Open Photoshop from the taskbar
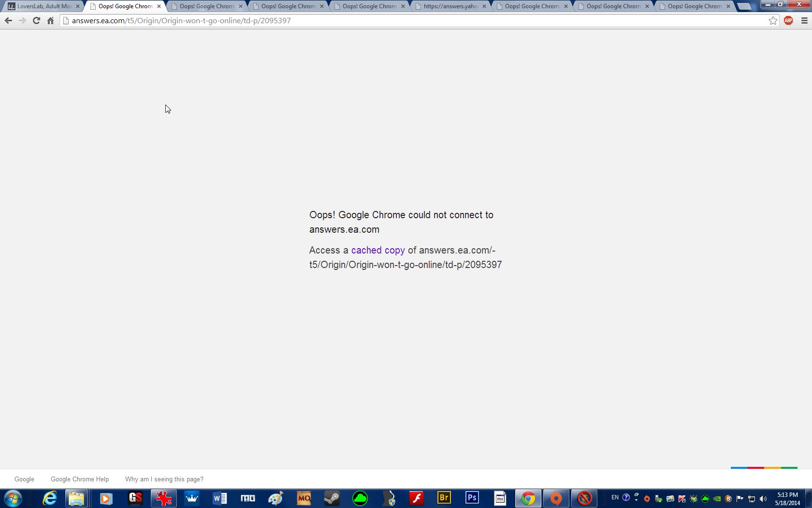Screen dimensions: 812x508 472,498
